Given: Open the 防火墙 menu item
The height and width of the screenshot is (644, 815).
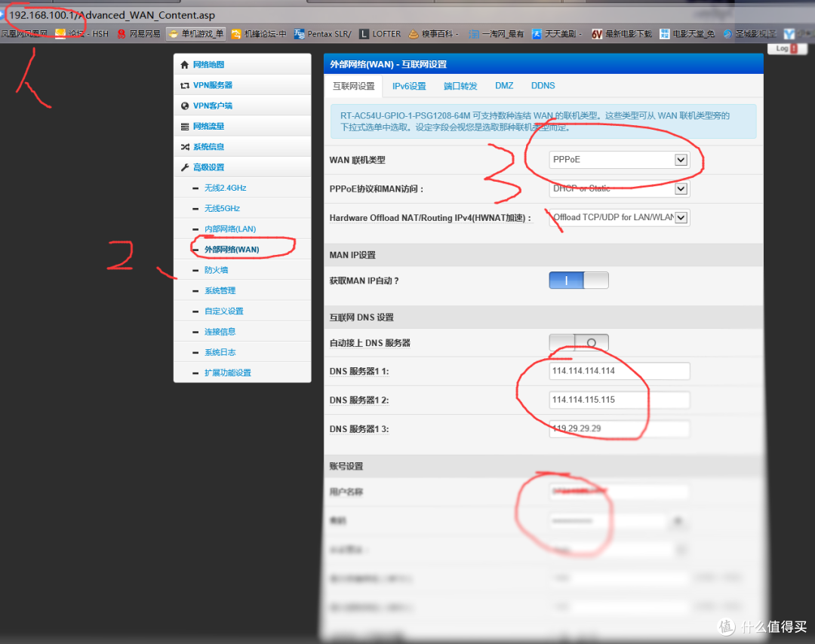Looking at the screenshot, I should (217, 270).
